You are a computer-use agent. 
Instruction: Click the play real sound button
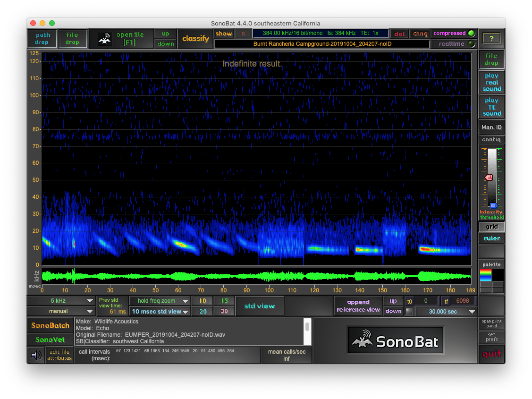click(491, 82)
